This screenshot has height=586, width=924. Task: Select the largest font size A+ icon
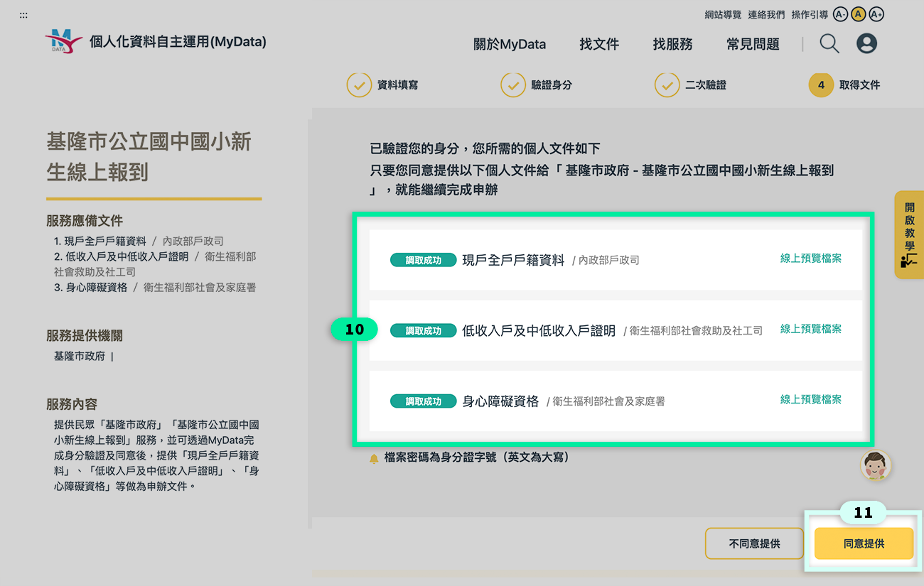pos(876,14)
